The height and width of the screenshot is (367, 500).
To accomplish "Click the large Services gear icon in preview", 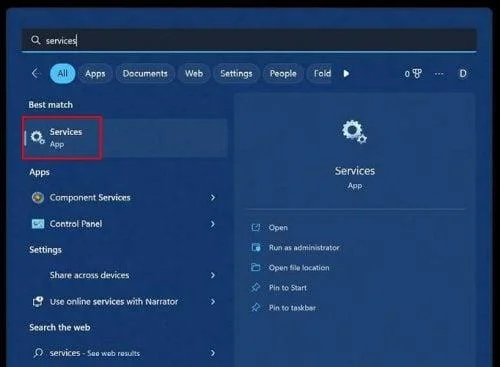I will coord(354,132).
